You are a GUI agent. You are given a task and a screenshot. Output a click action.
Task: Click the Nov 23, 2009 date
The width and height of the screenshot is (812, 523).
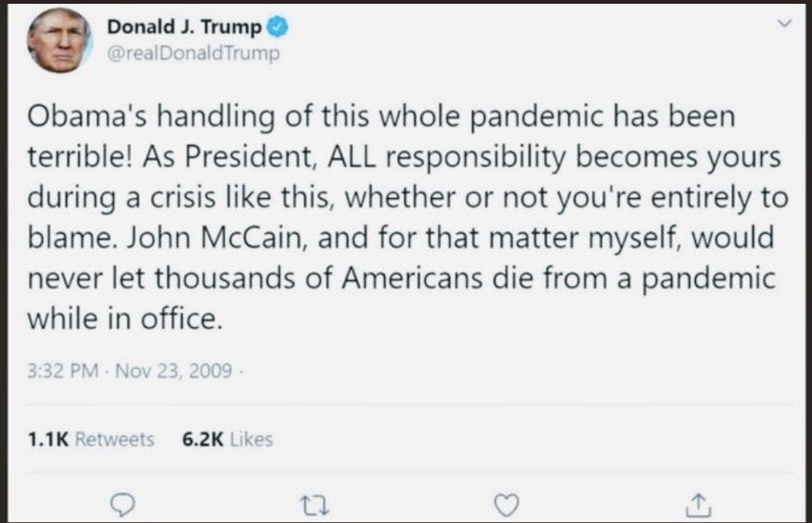[173, 373]
